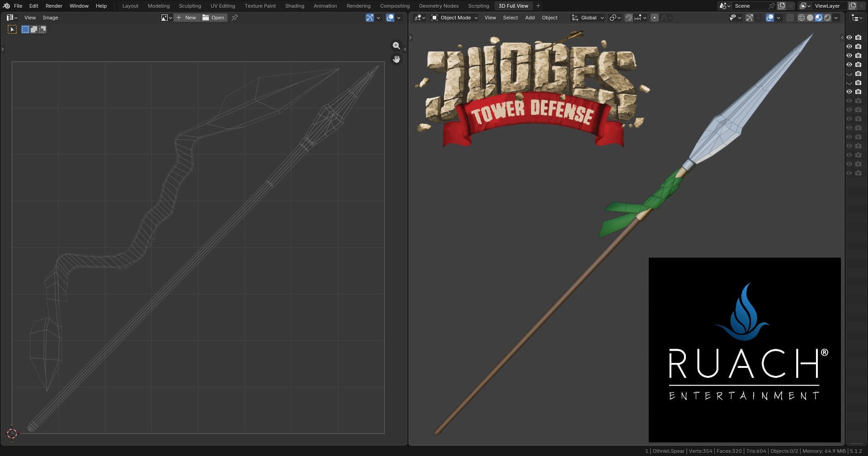Click the Memory: 64.9 MiB status text

coord(824,451)
